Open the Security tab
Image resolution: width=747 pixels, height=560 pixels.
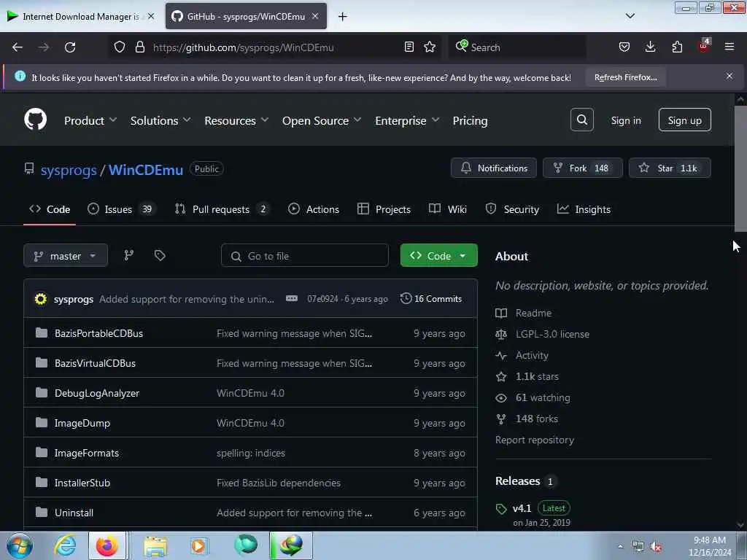pos(512,209)
